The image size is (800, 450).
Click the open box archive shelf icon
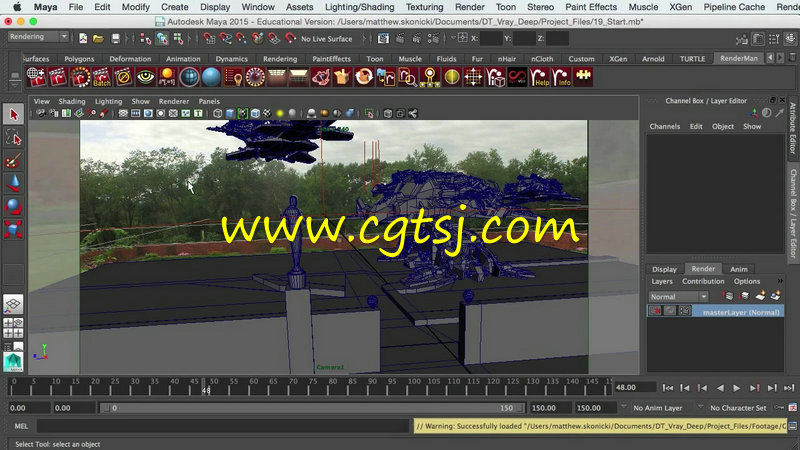coord(342,77)
